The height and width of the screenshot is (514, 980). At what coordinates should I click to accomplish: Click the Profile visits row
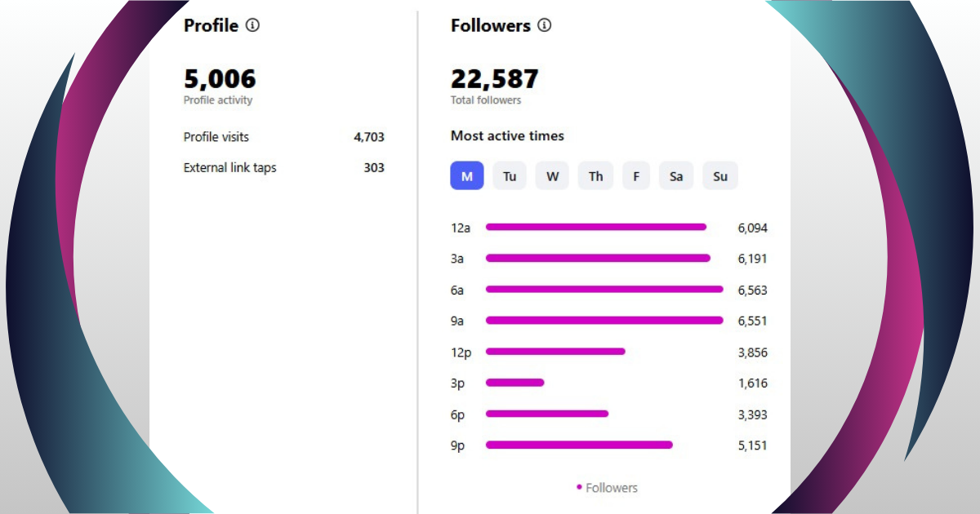point(283,137)
